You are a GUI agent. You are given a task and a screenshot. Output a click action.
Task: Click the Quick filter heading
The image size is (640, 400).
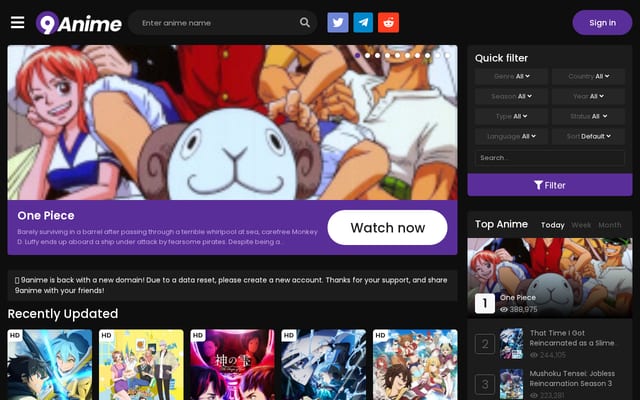tap(501, 58)
